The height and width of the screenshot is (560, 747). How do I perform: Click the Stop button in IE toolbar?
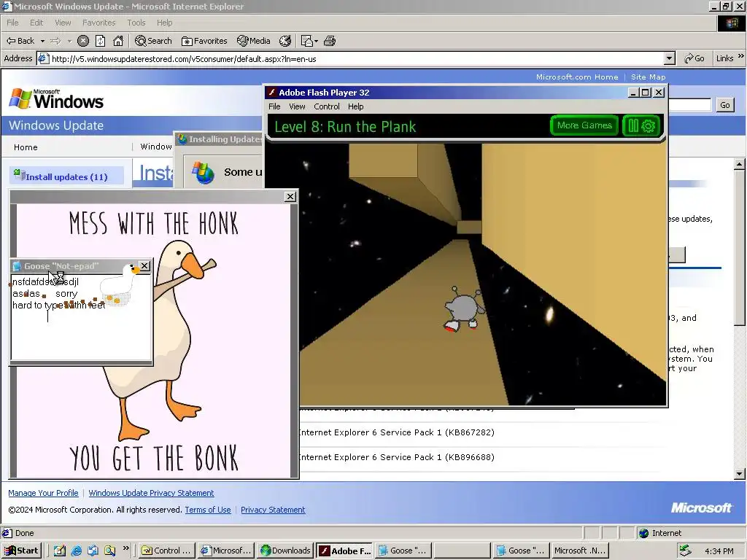[x=83, y=41]
